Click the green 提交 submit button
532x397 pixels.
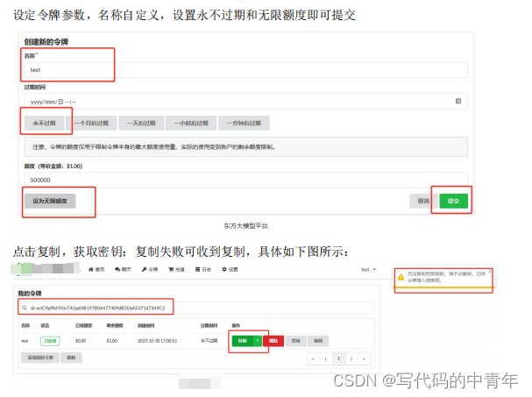coord(454,201)
